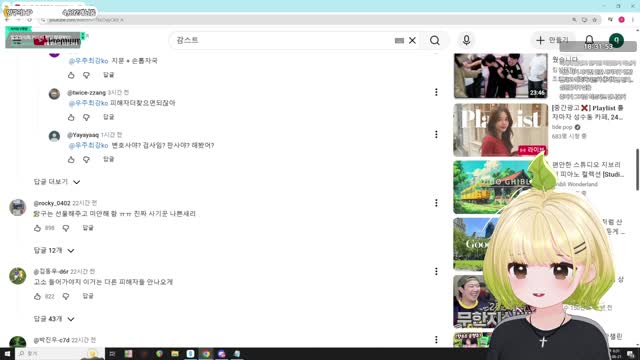Dislike the @twice-zzang reply

tap(86, 118)
